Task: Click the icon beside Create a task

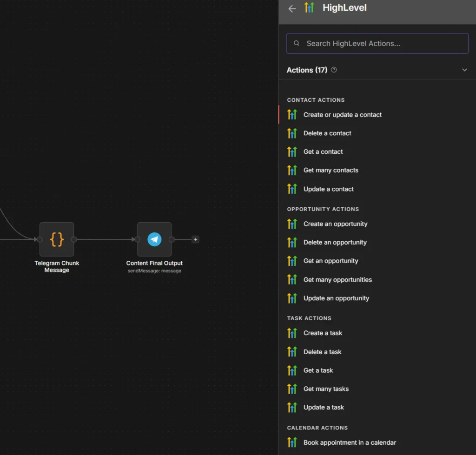Action: 292,333
